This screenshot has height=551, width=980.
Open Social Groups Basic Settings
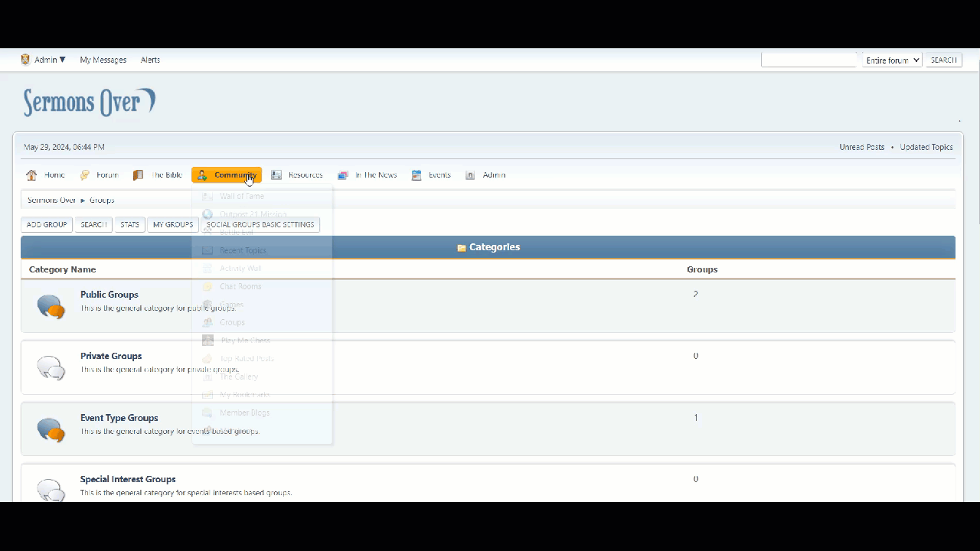(260, 225)
